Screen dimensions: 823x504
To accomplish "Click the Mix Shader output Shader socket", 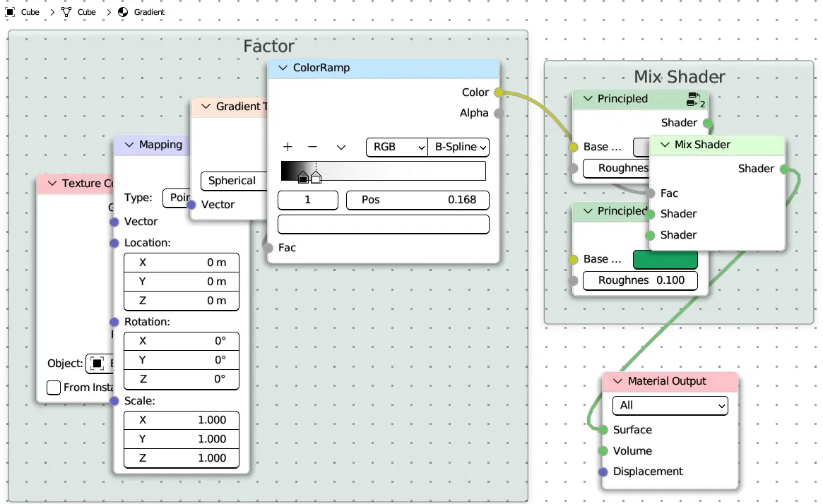I will pos(785,169).
